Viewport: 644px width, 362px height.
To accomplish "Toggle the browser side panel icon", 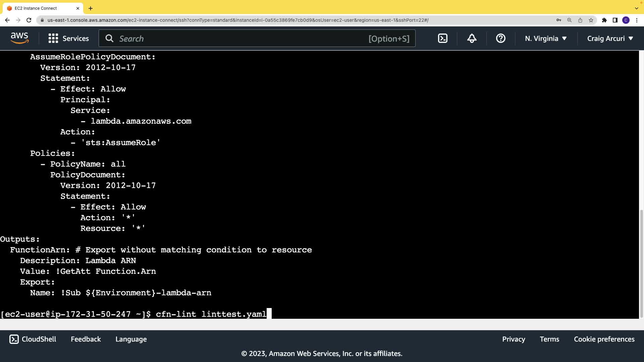I will click(x=615, y=20).
